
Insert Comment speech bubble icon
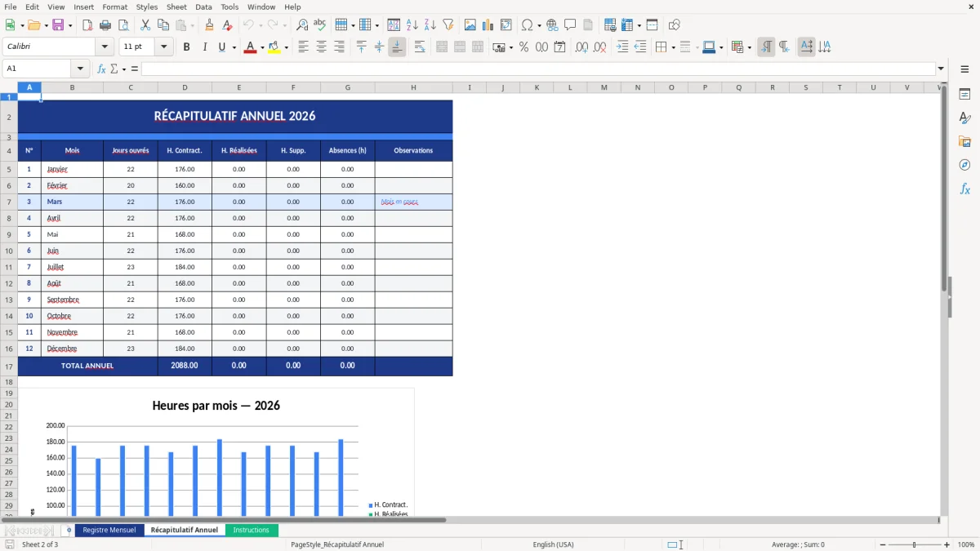point(571,25)
